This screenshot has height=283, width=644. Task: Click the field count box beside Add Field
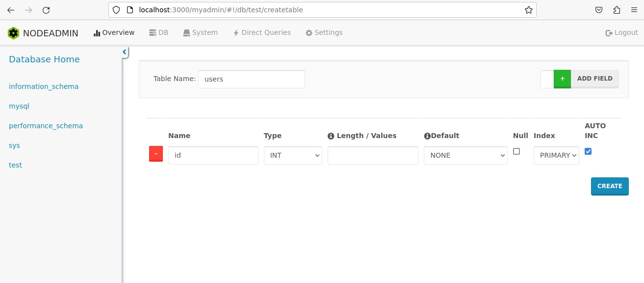click(x=547, y=79)
